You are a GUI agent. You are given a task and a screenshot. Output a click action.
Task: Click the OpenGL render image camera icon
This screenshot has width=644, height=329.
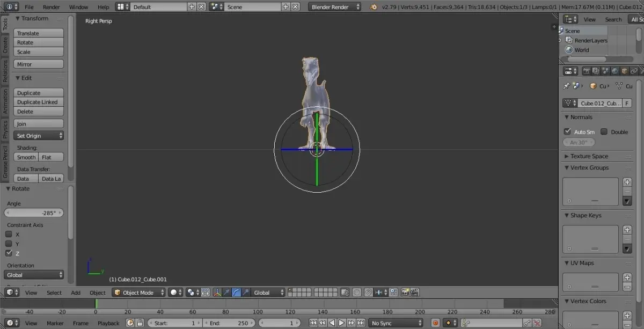[405, 293]
